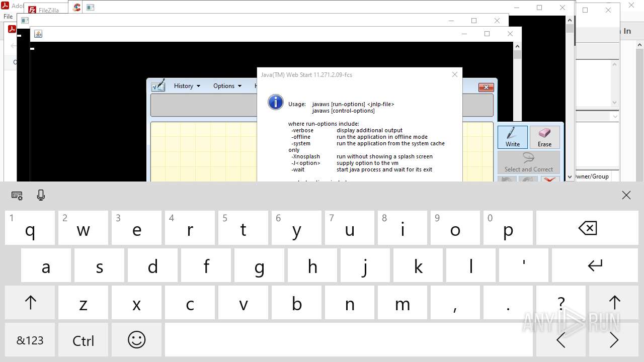Image resolution: width=644 pixels, height=362 pixels.
Task: Open touch keyboard layout settings icon
Action: coord(17,196)
